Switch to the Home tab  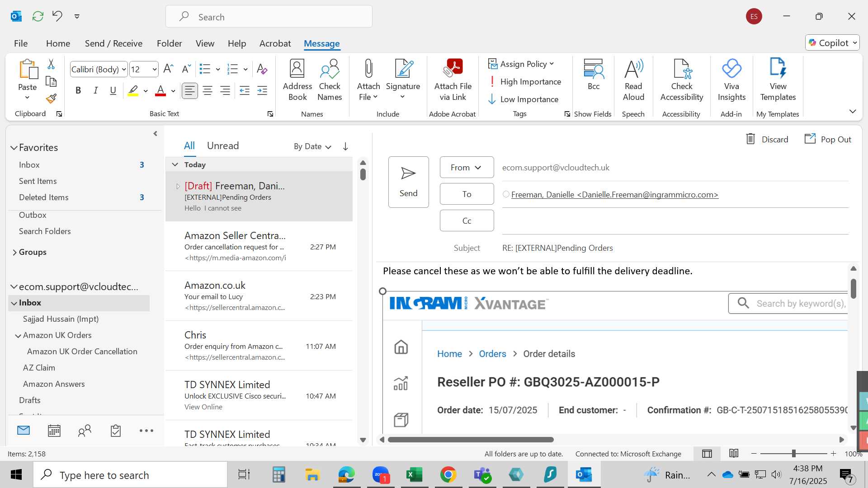[x=58, y=43]
